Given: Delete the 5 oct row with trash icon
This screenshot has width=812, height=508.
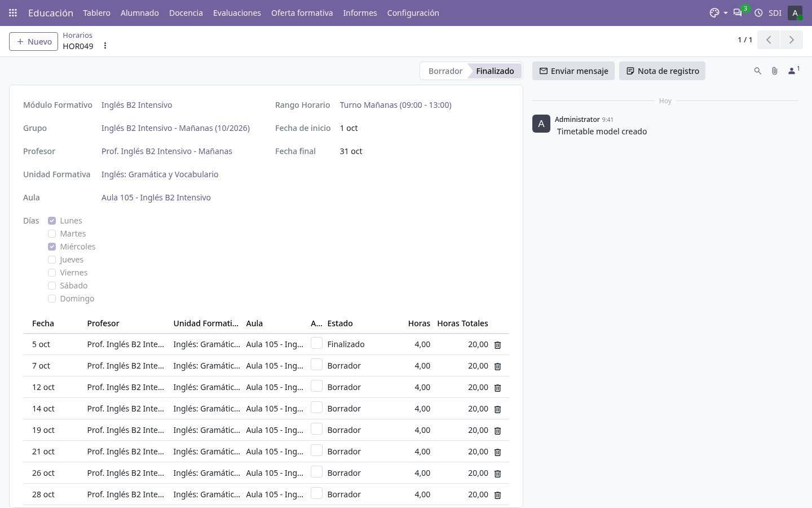Looking at the screenshot, I should click(497, 345).
